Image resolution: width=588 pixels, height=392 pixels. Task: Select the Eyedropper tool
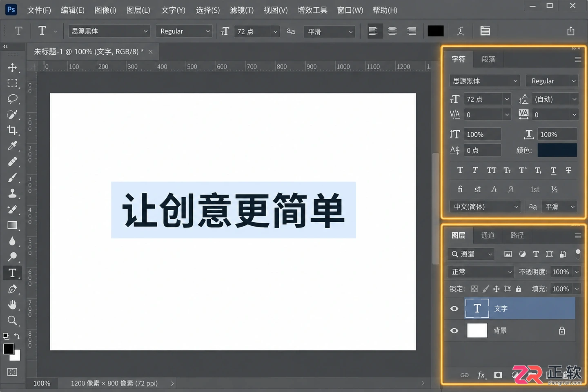[12, 146]
